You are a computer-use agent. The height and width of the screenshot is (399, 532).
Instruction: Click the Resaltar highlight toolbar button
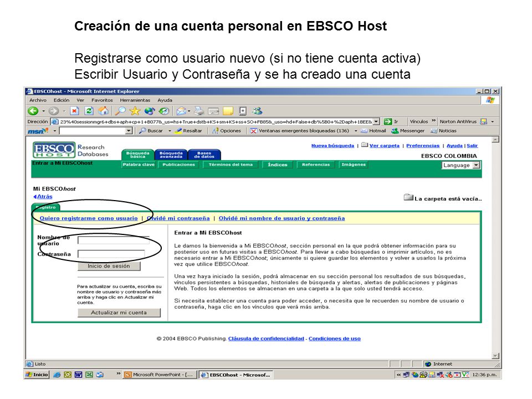[188, 131]
